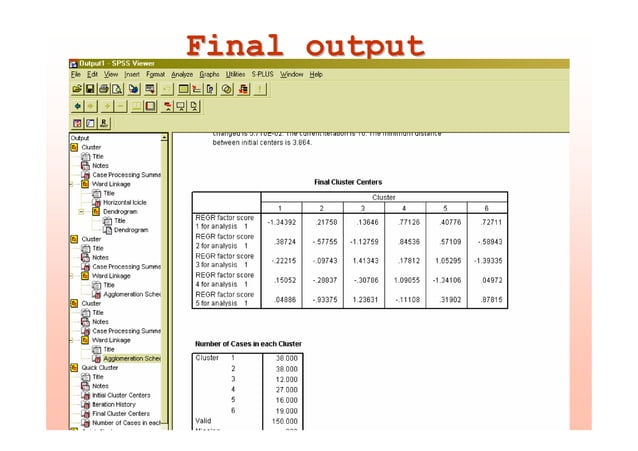Viewport: 638px width, 451px height.
Task: Open the Graphs menu
Action: tap(209, 74)
